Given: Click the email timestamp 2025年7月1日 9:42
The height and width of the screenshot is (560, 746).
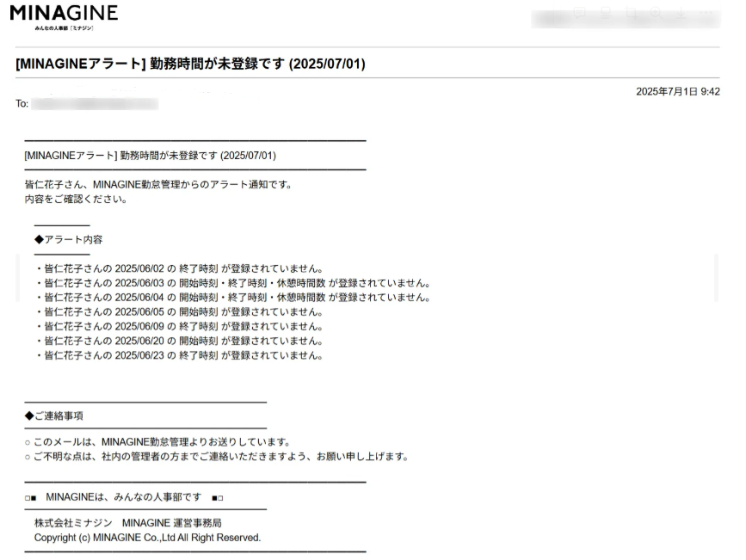Looking at the screenshot, I should pos(677,92).
